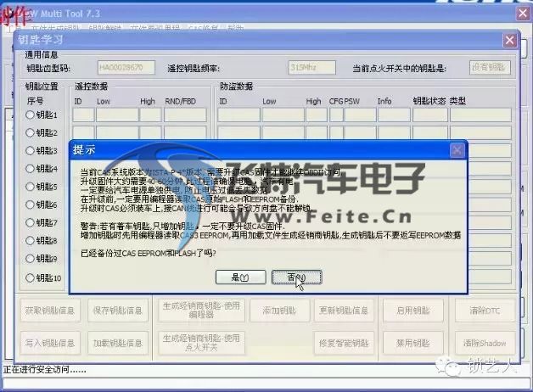533x392 pixels.
Task: Click the 启用钥匙 button
Action: (413, 311)
